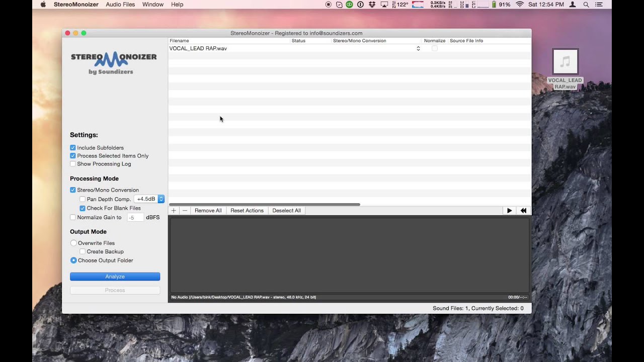Screen dimensions: 644x362
Task: Click the green QuickBooks icon in menu bar
Action: pos(349,5)
